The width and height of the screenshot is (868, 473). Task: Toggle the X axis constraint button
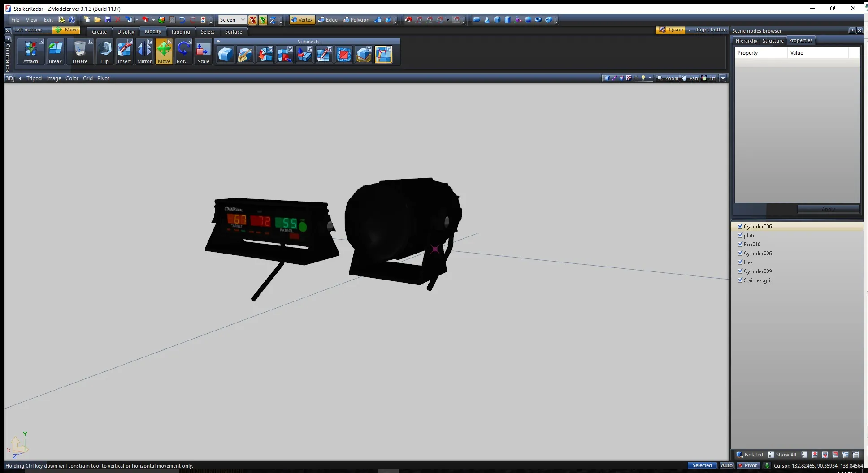click(253, 20)
